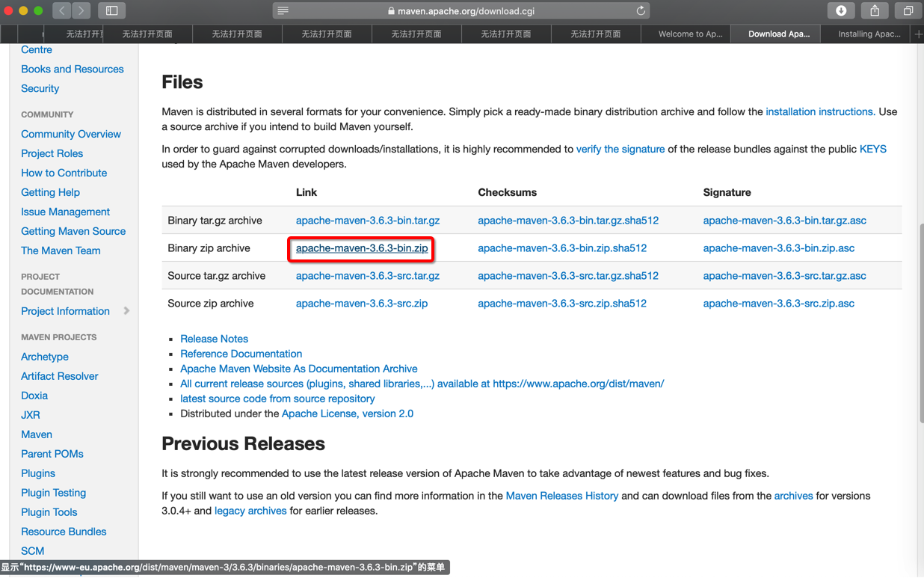Follow the installation instructions link

(820, 111)
